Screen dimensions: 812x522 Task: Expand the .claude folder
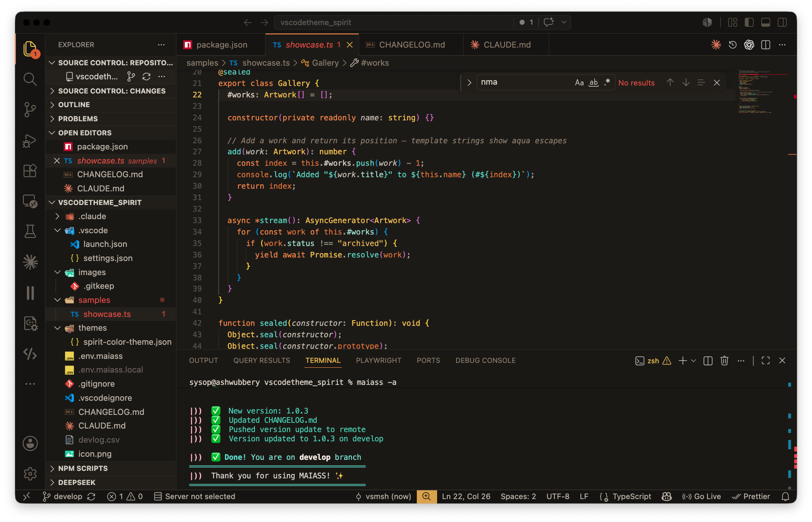[111, 216]
